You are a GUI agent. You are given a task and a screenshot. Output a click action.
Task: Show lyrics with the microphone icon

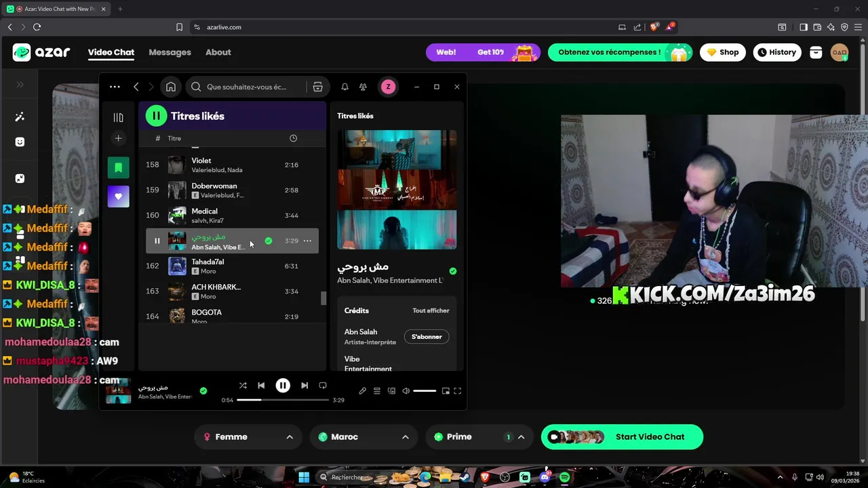(363, 391)
